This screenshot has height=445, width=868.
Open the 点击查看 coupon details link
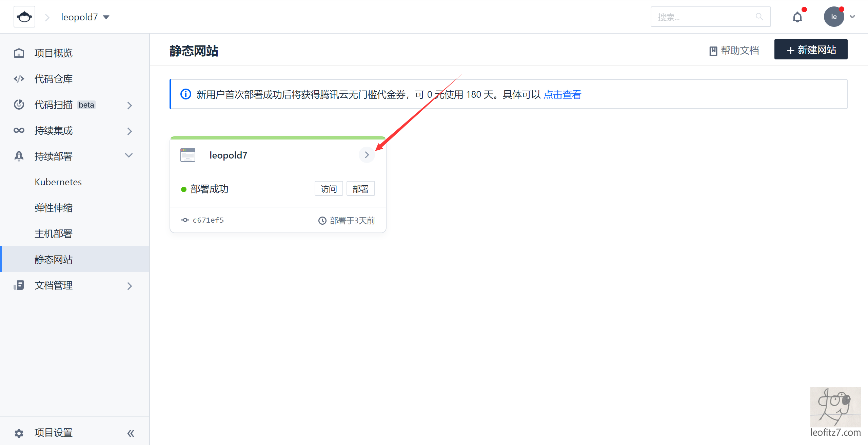pyautogui.click(x=562, y=94)
